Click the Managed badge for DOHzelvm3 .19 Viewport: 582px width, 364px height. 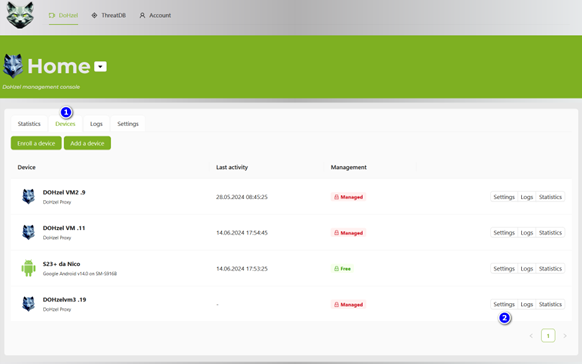348,305
